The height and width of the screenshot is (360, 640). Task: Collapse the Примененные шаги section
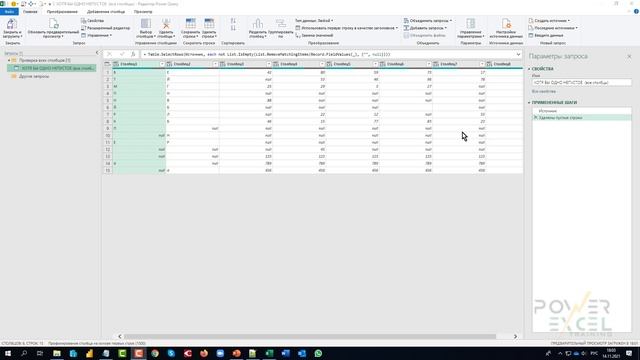529,102
